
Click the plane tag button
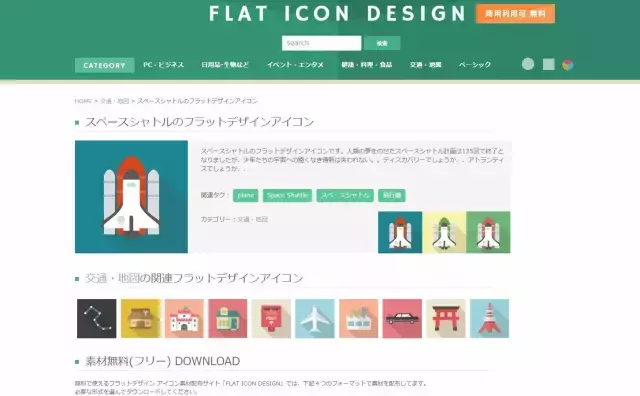pos(246,196)
